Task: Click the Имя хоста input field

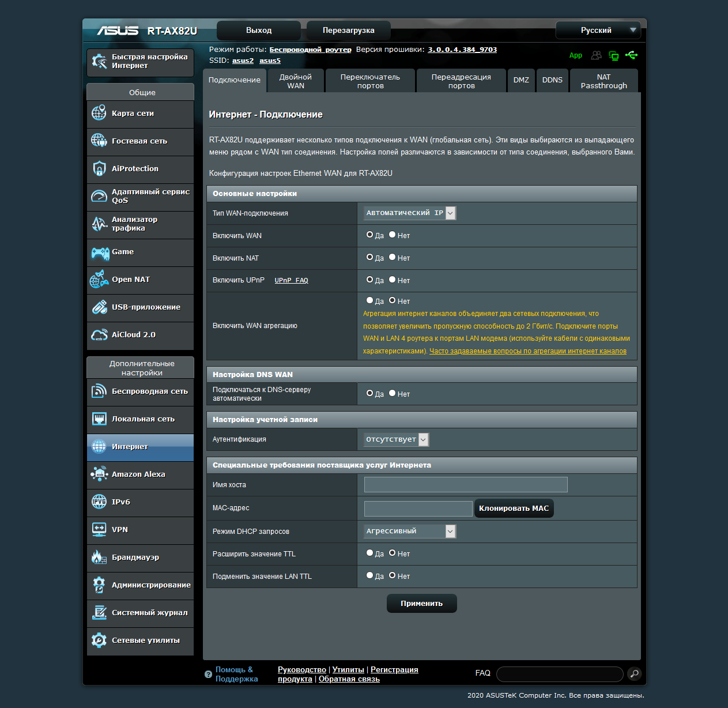Action: 466,484
